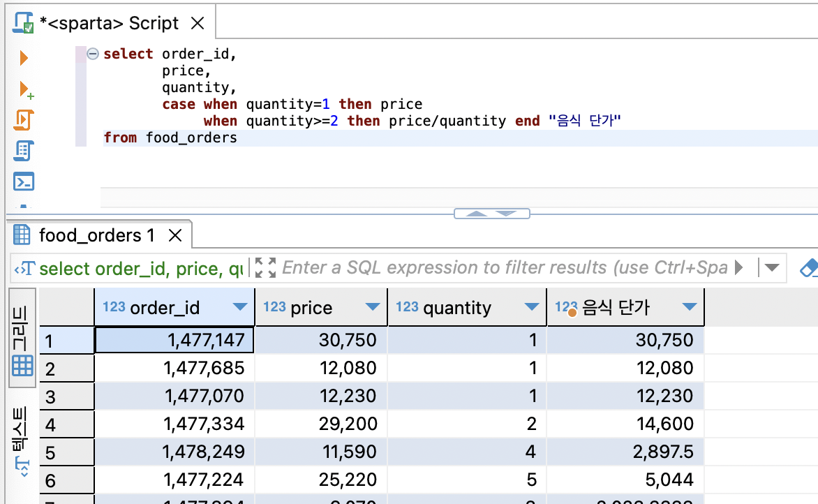818x504 pixels.
Task: Select cell with order_id 1,477,147
Action: click(x=174, y=340)
